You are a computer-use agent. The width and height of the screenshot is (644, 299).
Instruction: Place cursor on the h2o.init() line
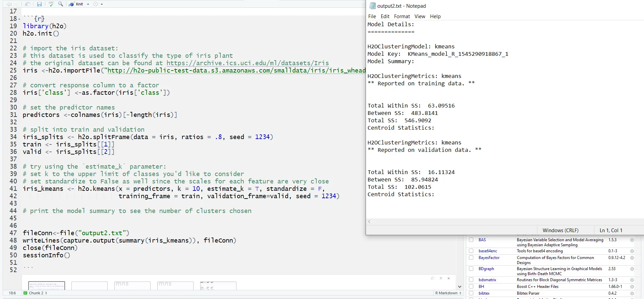coord(41,34)
